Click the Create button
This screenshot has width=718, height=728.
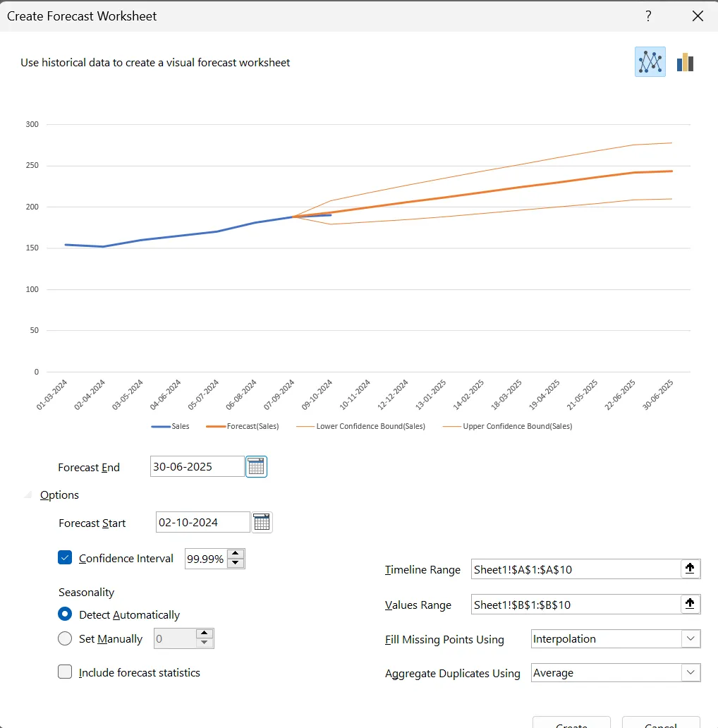[x=571, y=723]
